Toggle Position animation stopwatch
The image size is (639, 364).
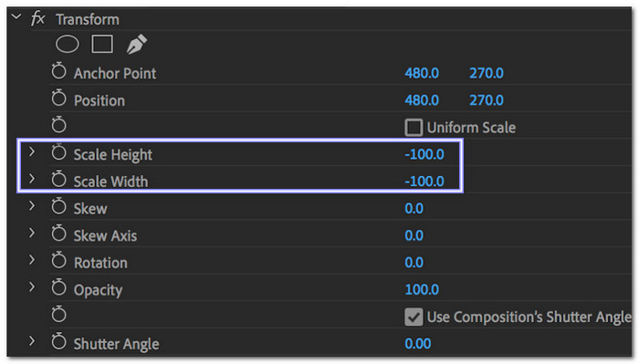tap(58, 99)
